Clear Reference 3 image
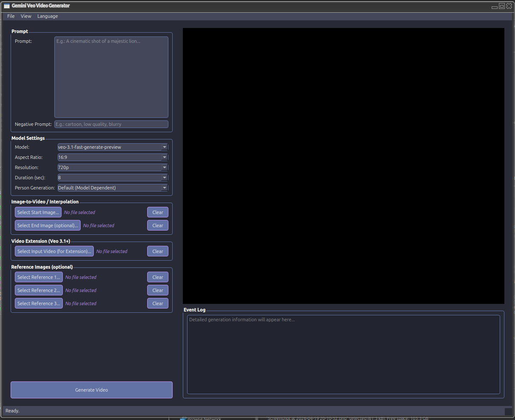 (158, 303)
